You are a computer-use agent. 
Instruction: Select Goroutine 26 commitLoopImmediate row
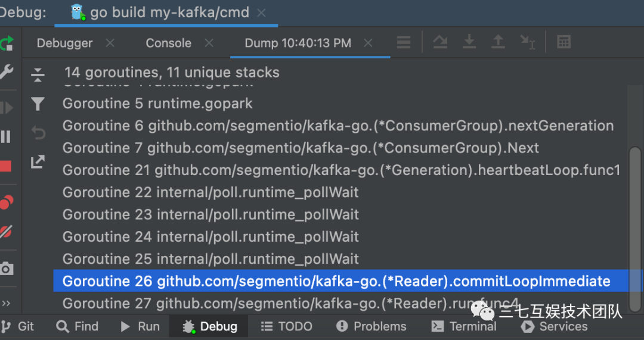(341, 281)
